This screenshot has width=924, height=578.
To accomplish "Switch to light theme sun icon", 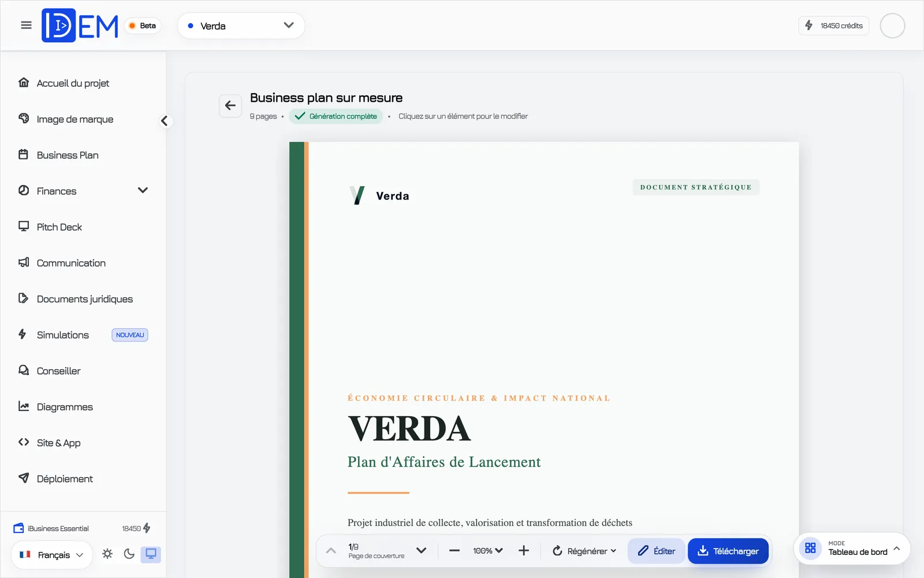I will [x=107, y=554].
